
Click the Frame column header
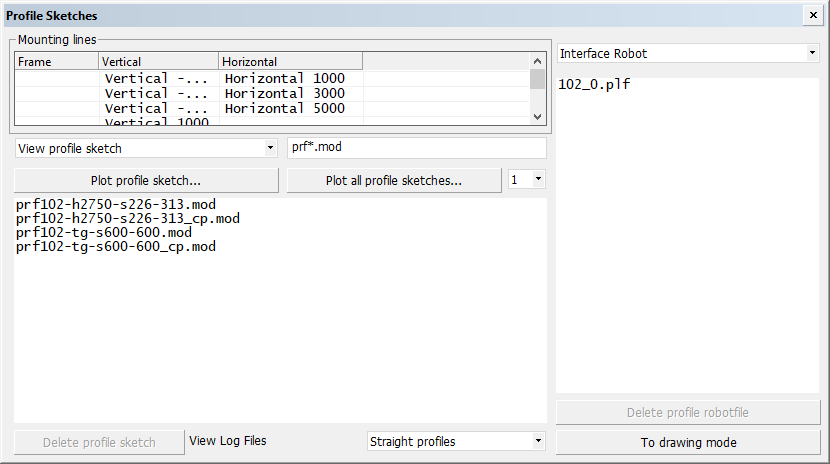[56, 62]
